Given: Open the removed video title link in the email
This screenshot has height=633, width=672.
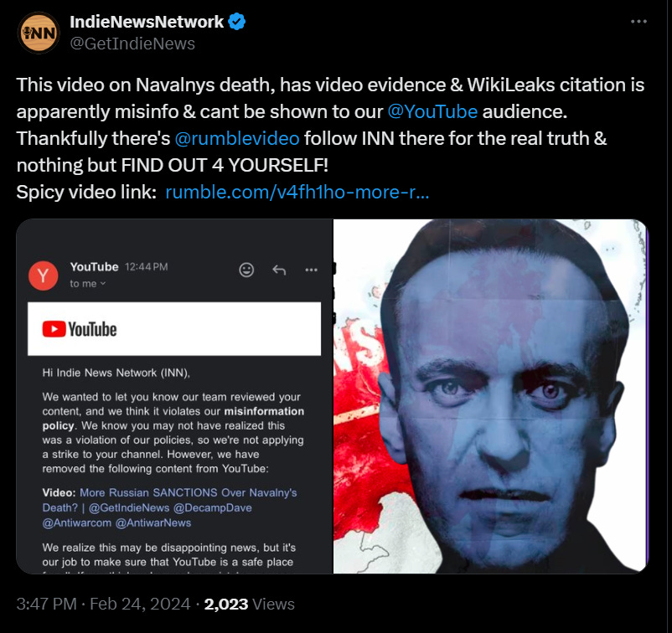Looking at the screenshot, I should [170, 507].
